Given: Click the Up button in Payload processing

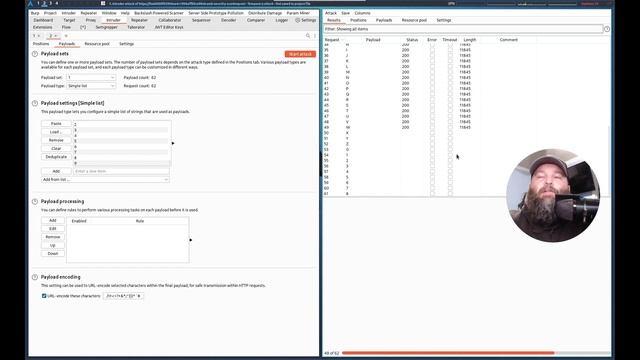Looking at the screenshot, I should click(53, 245).
